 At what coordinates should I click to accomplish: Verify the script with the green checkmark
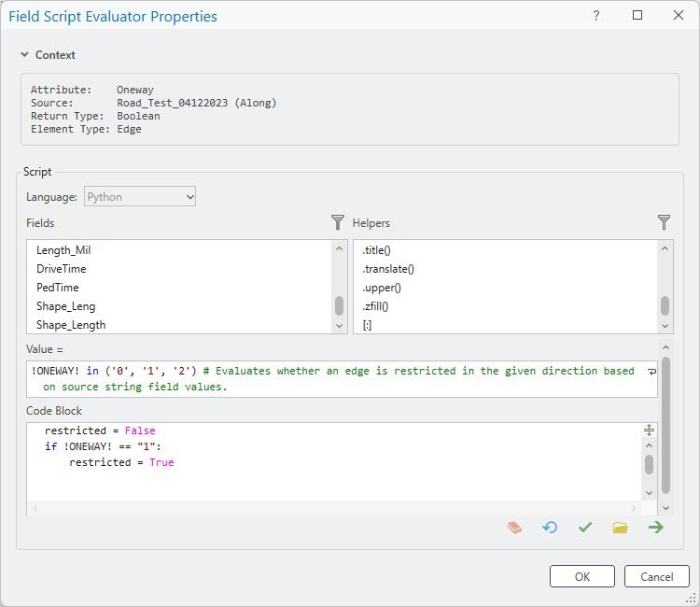pos(585,528)
